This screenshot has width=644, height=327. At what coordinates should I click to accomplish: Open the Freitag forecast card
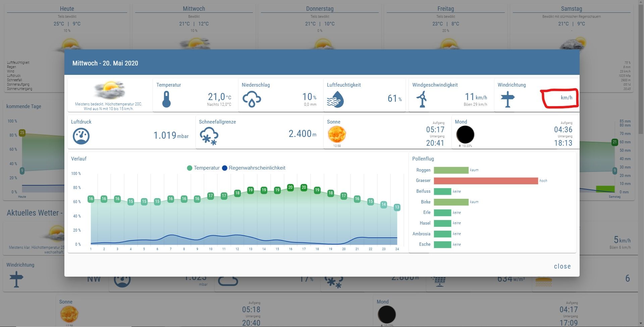pyautogui.click(x=446, y=27)
